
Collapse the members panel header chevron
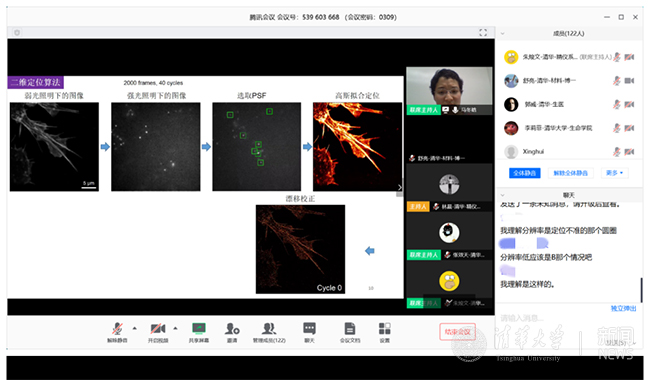502,34
